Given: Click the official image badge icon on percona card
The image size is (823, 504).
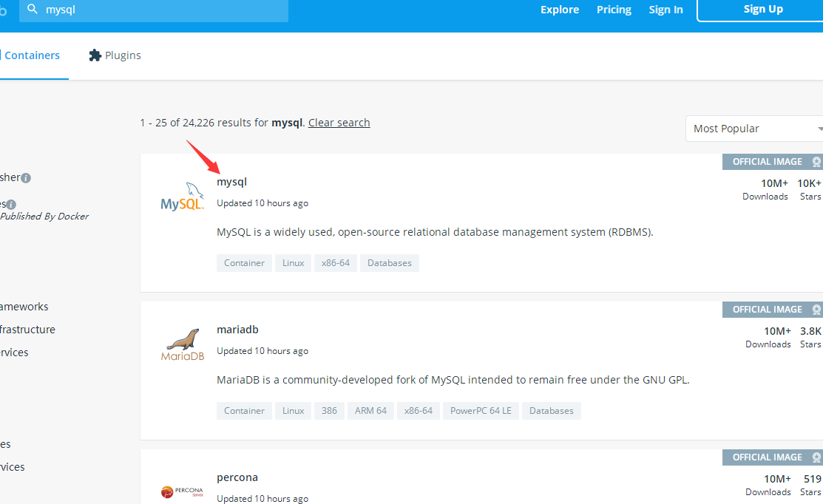Looking at the screenshot, I should pos(816,457).
